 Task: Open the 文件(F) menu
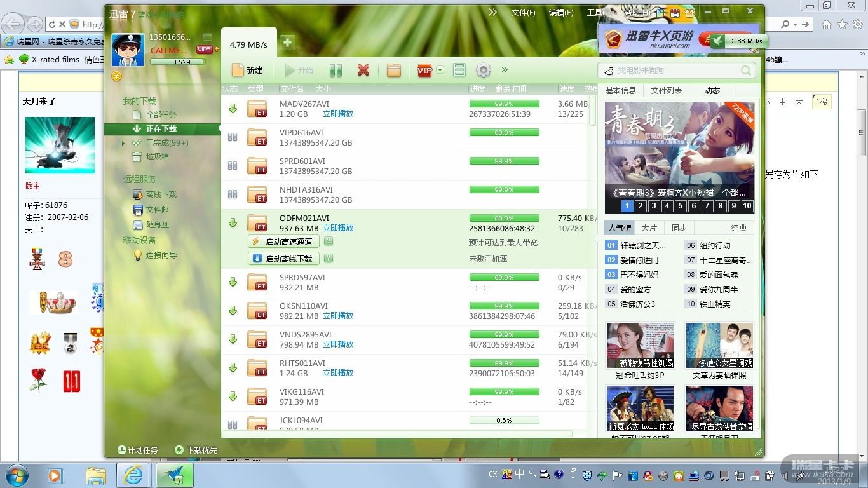524,13
